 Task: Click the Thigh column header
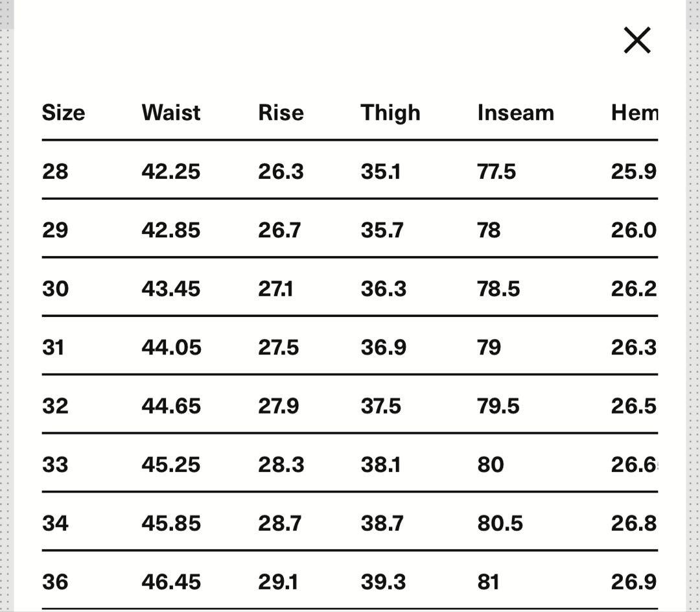[390, 113]
